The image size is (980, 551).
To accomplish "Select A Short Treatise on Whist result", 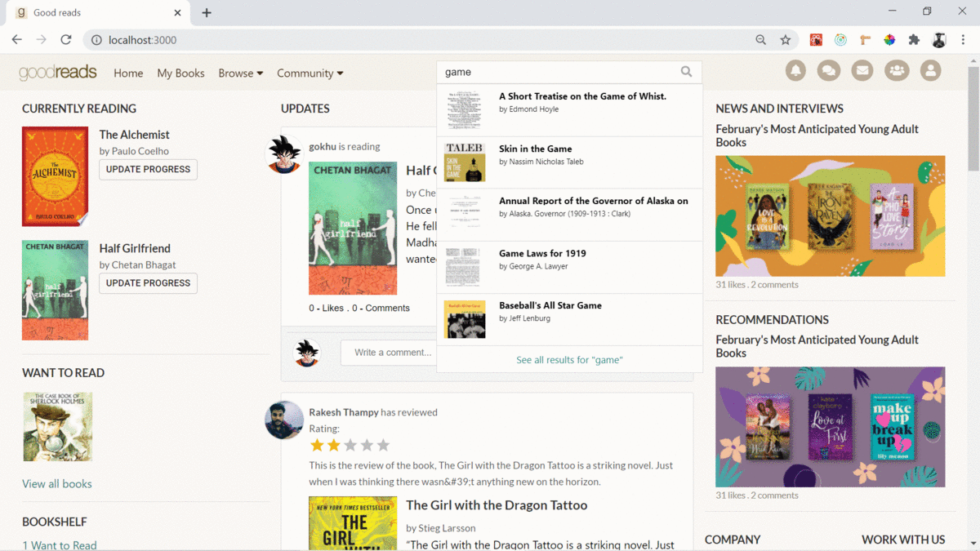I will click(569, 110).
